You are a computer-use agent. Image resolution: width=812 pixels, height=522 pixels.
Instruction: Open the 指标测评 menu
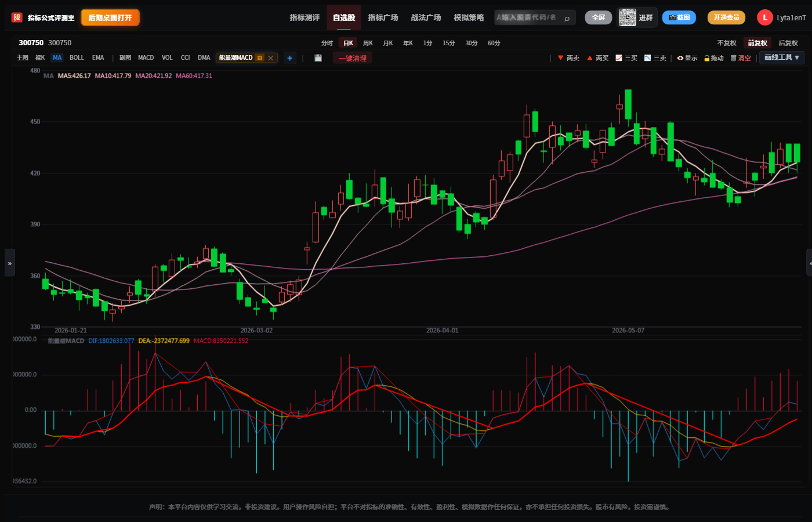305,17
